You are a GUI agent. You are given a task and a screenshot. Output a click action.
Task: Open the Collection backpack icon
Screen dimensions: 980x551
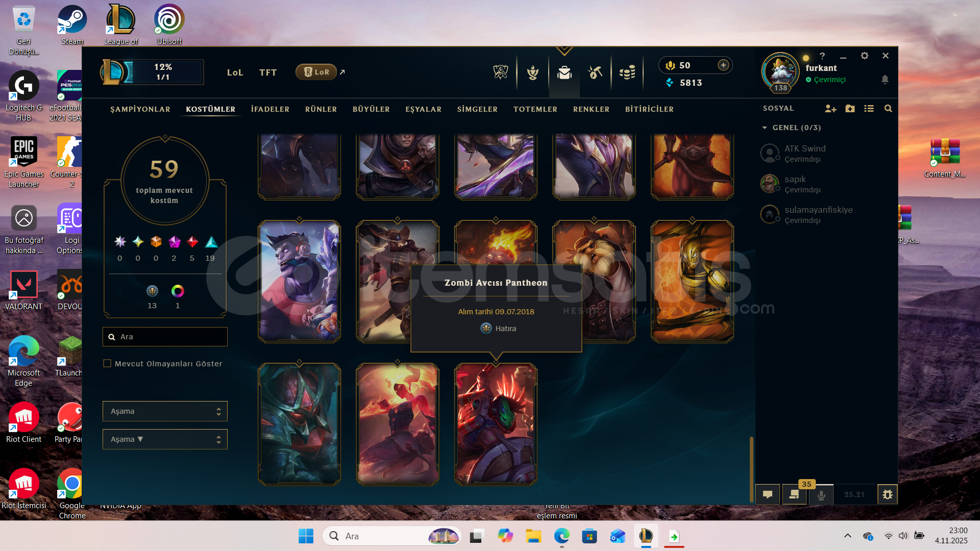[564, 72]
